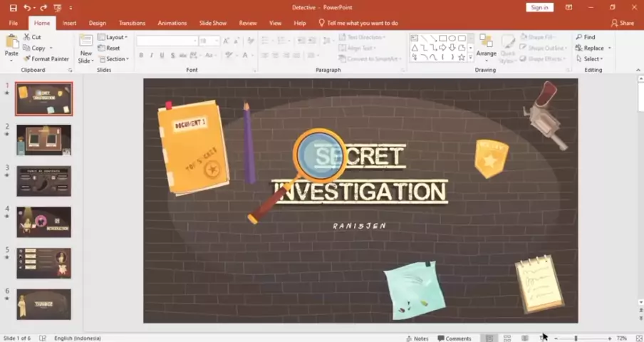
Task: Click the Undo arrow icon
Action: (26, 8)
